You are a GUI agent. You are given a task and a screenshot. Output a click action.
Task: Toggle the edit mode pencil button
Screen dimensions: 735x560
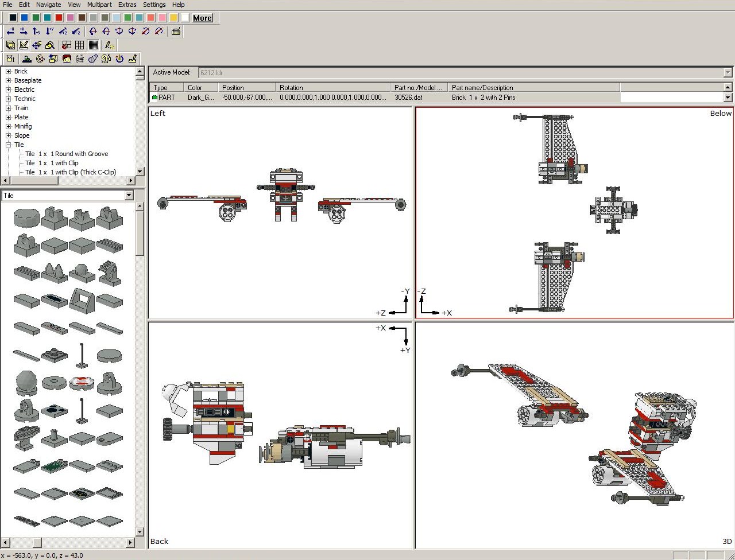(24, 45)
